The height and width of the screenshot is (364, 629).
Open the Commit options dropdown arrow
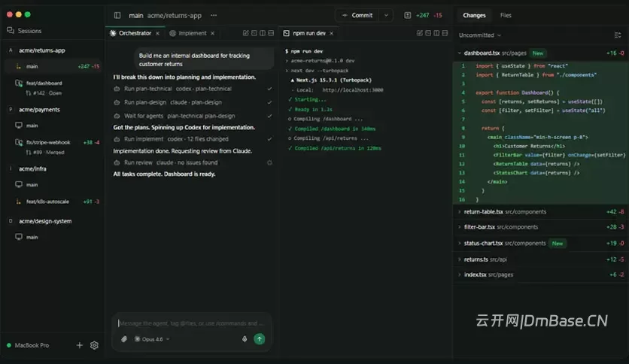click(x=386, y=15)
